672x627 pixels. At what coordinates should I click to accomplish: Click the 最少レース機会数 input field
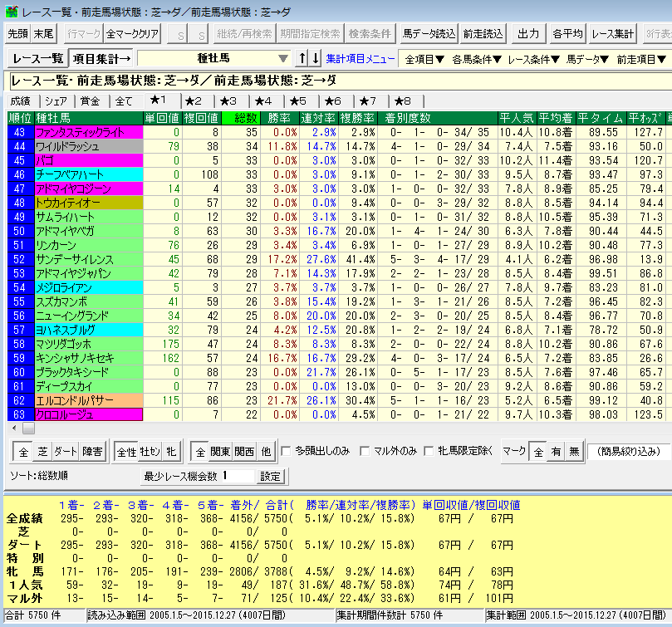238,476
